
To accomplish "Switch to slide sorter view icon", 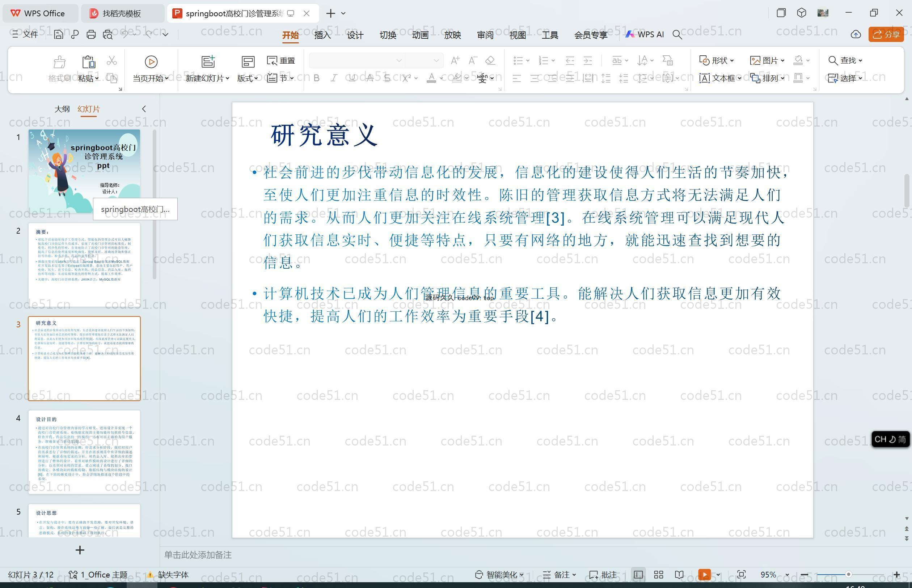I will tap(659, 575).
